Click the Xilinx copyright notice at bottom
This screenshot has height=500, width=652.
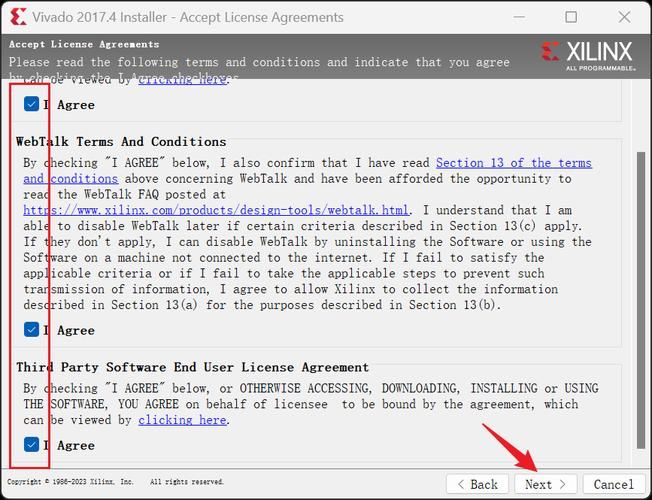click(115, 482)
